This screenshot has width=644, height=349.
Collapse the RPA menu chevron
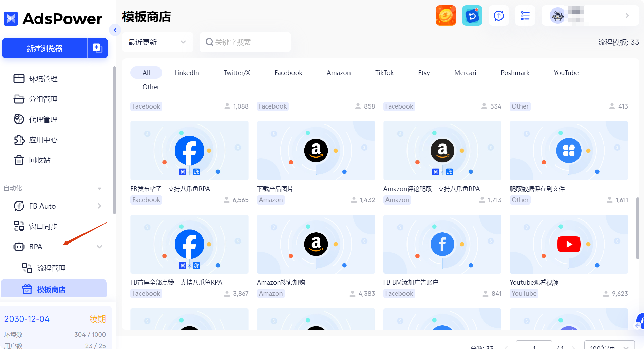coord(99,247)
